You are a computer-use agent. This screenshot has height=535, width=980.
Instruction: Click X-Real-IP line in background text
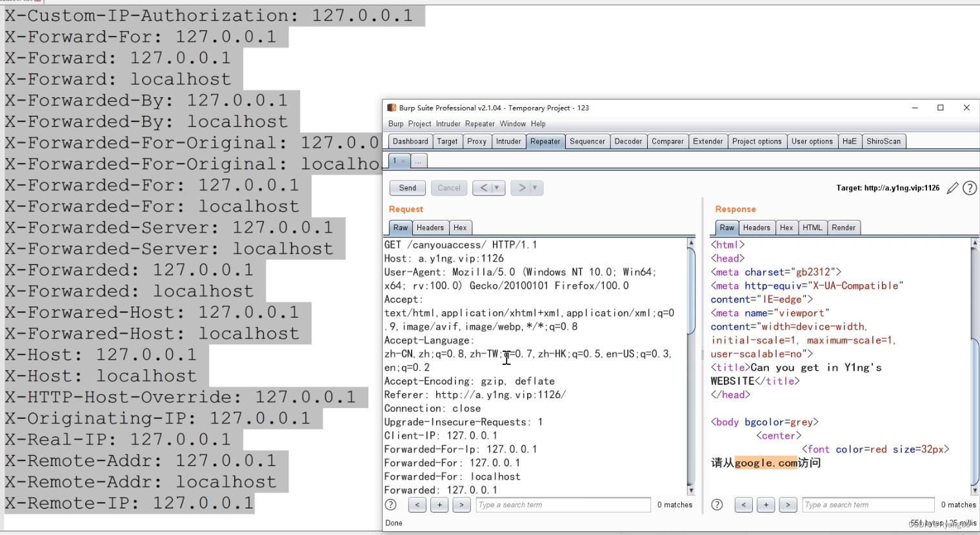(x=117, y=440)
